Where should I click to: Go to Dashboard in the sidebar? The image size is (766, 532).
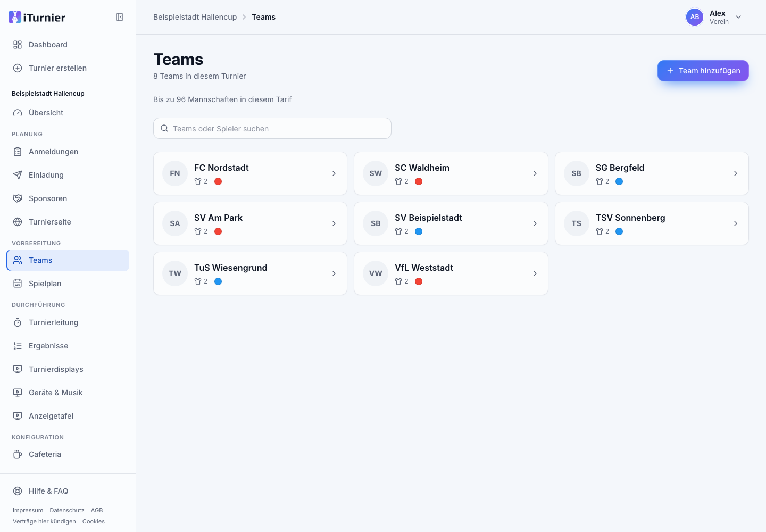point(68,45)
